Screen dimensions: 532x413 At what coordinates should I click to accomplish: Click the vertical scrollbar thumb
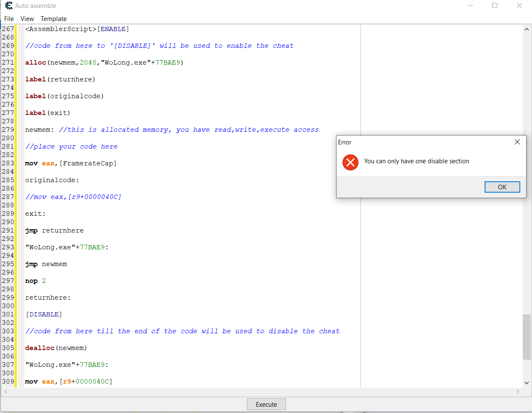(x=527, y=337)
